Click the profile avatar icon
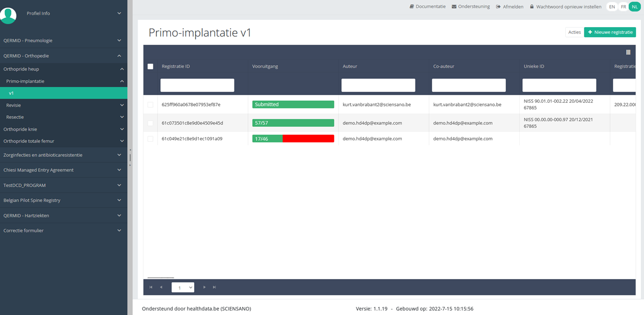644x315 pixels. 8,15
